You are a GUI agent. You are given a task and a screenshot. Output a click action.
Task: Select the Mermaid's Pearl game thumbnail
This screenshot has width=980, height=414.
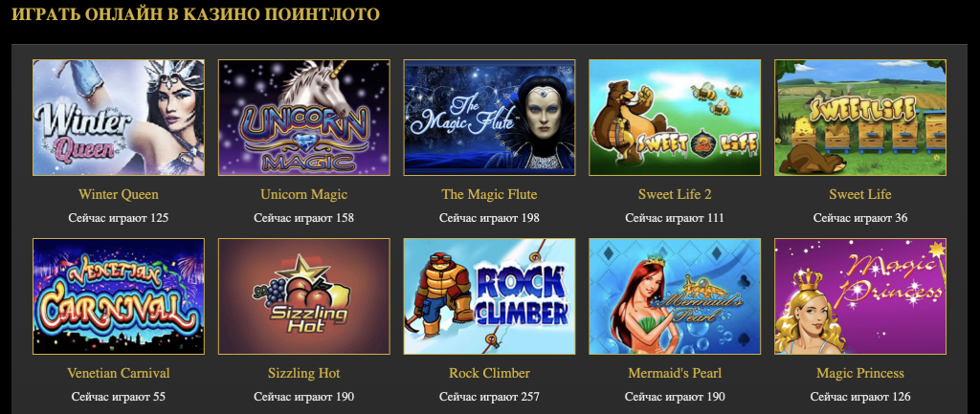click(675, 296)
